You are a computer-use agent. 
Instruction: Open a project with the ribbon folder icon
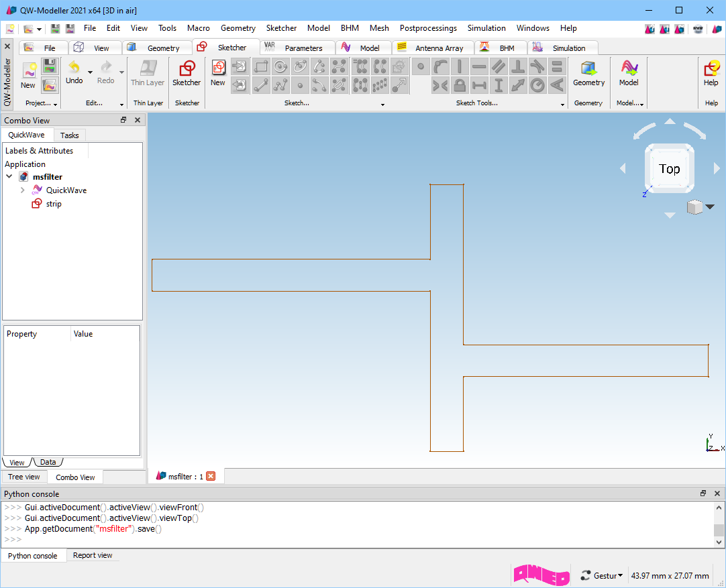point(50,85)
